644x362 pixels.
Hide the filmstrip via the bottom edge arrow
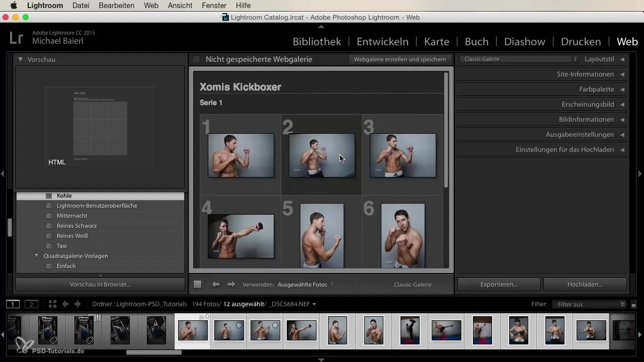(x=321, y=359)
